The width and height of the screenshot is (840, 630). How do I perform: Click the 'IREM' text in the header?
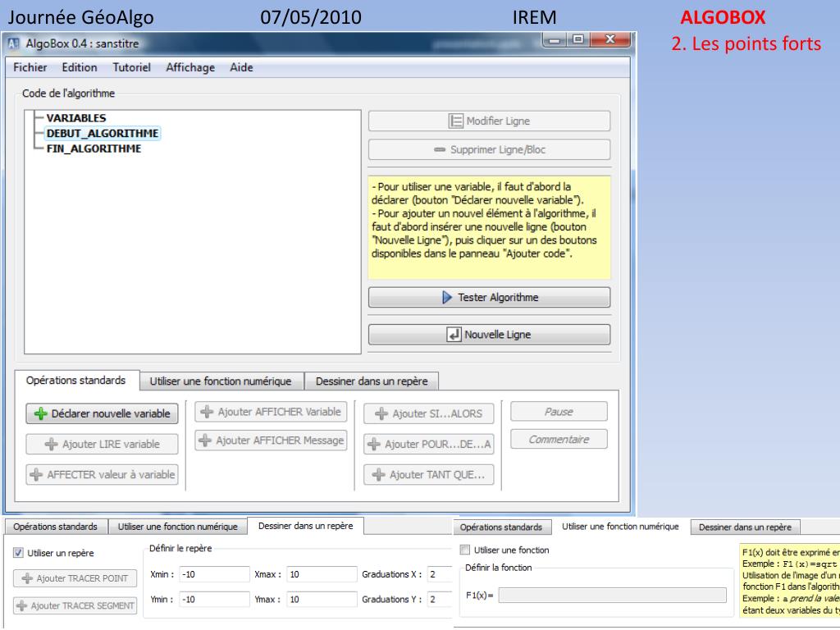pyautogui.click(x=534, y=17)
